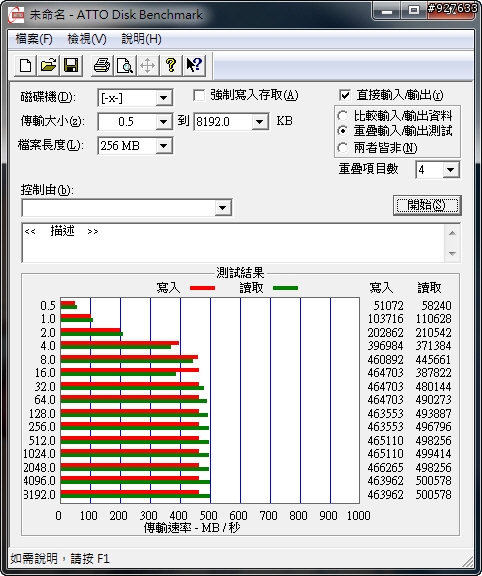This screenshot has width=482, height=576.
Task: Open the 控制由 dropdown
Action: coord(223,208)
